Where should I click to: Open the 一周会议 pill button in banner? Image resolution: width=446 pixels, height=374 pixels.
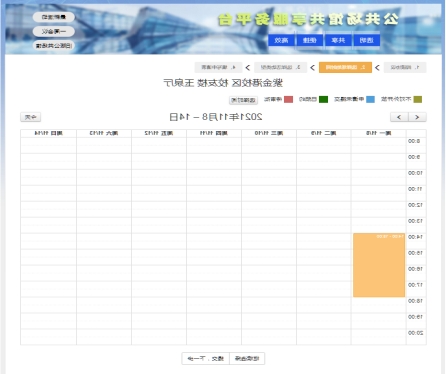[x=53, y=31]
